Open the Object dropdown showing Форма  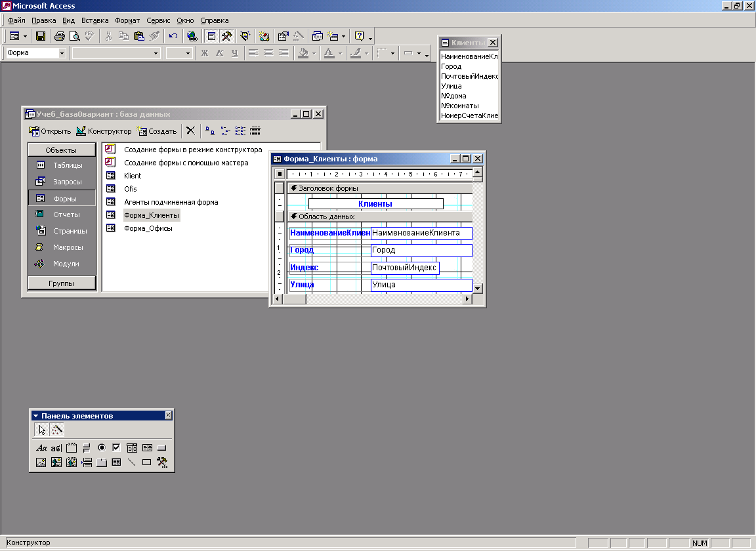point(62,53)
